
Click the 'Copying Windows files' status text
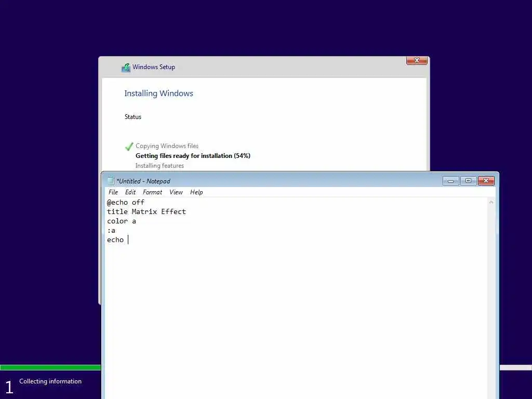167,146
